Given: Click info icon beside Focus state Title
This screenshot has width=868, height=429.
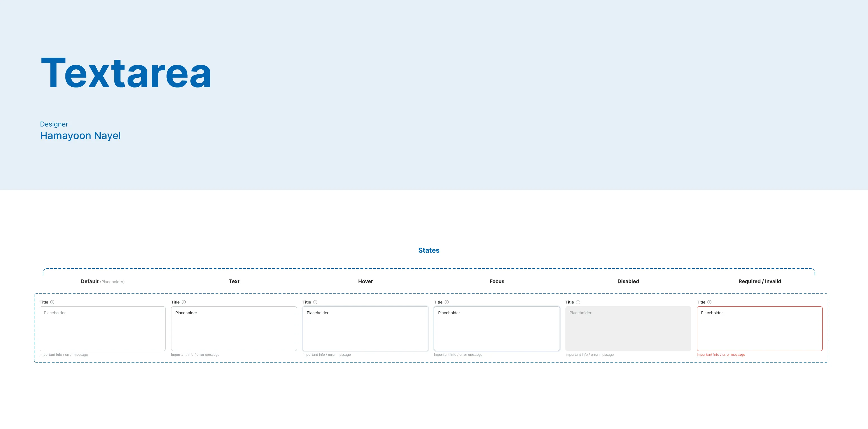Looking at the screenshot, I should tap(447, 302).
